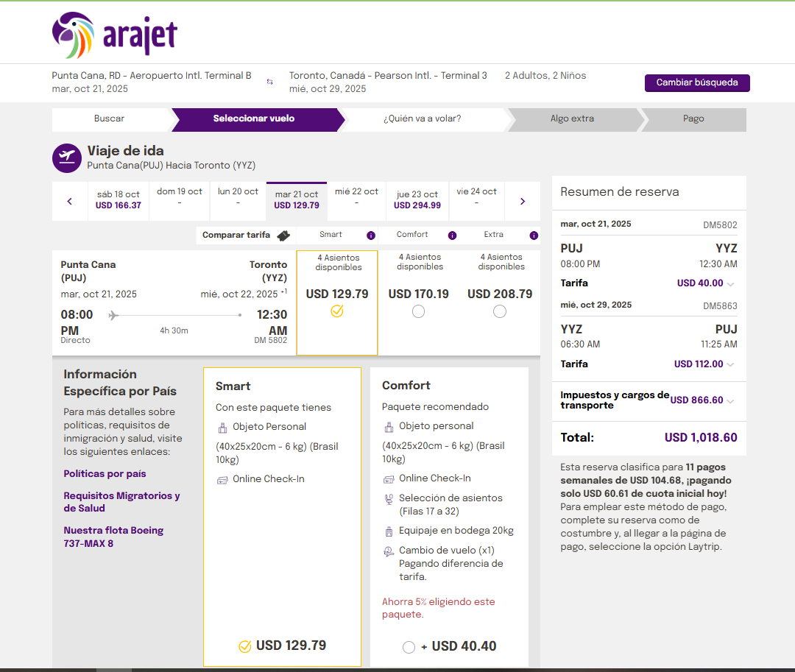
Task: Select the Extra fare USD 208.79 radio button
Action: (500, 311)
